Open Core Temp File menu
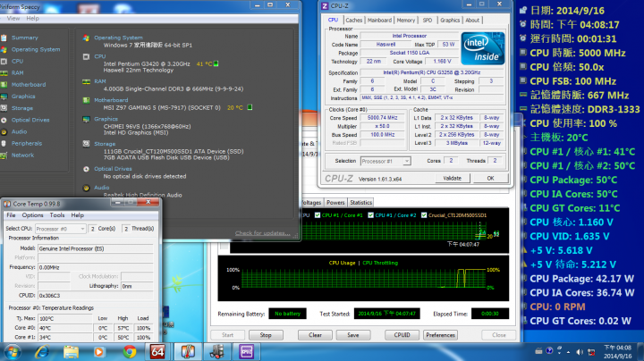The image size is (644, 361). (x=11, y=215)
